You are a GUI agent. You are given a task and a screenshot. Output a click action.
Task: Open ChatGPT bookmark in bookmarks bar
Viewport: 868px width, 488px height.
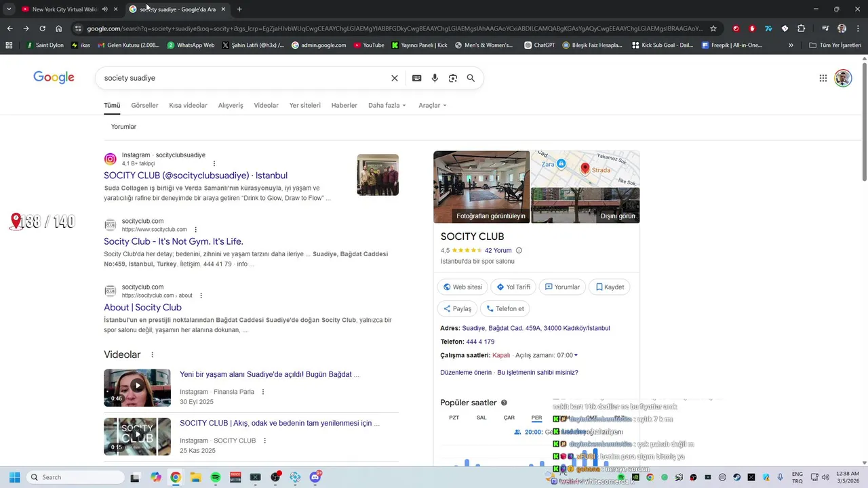[539, 45]
